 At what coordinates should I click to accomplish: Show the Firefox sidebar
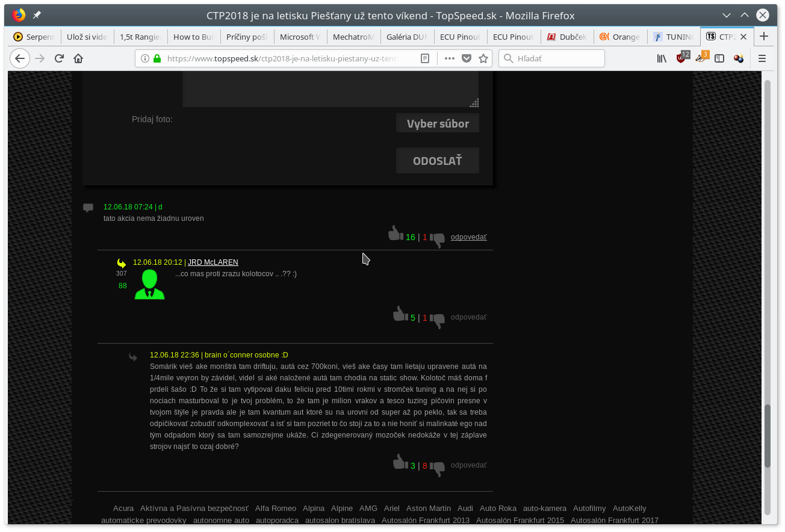[x=719, y=58]
